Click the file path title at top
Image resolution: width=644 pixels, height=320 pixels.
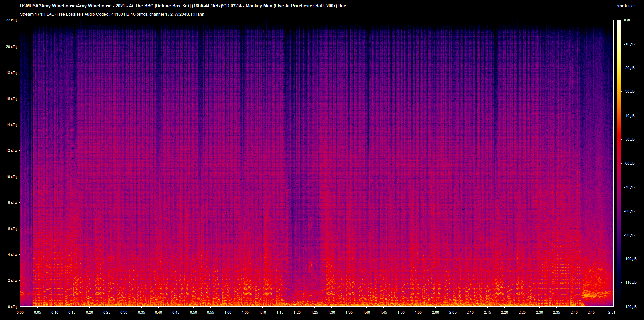click(x=183, y=6)
